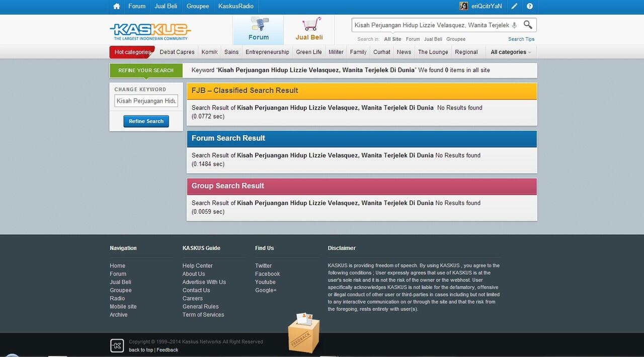Open the Debat Capres category
This screenshot has width=644, height=357.
click(x=177, y=52)
